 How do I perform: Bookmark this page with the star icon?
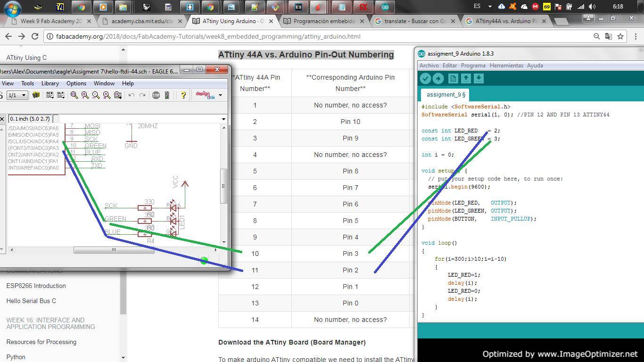point(620,36)
